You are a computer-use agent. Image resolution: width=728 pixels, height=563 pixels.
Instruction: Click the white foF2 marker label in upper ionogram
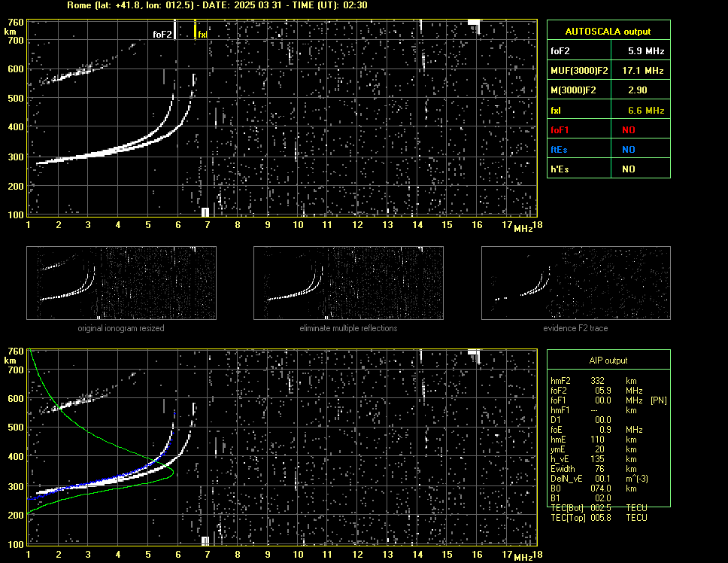[162, 35]
